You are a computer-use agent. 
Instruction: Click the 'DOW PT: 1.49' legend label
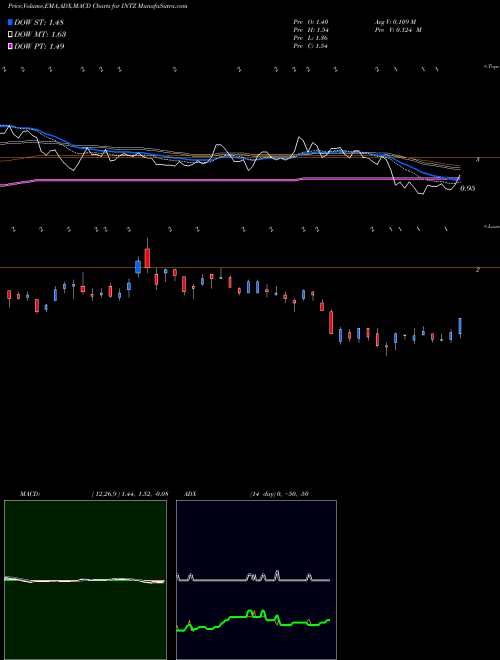39,47
